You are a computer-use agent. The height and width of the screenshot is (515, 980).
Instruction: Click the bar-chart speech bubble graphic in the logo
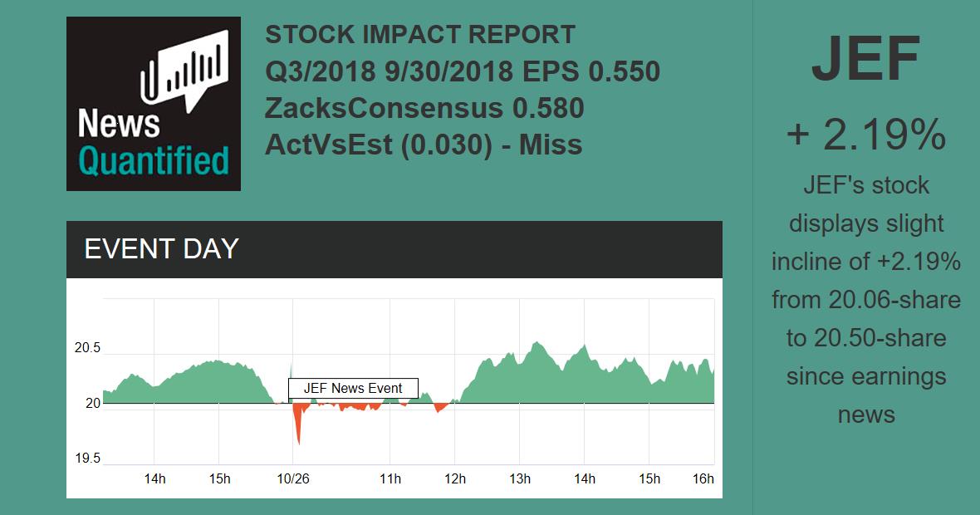pos(184,69)
